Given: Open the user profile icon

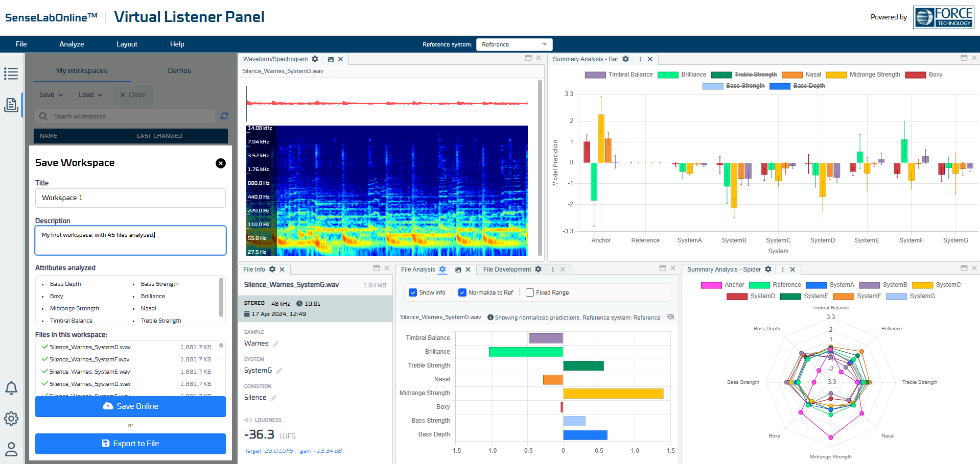Looking at the screenshot, I should [11, 449].
